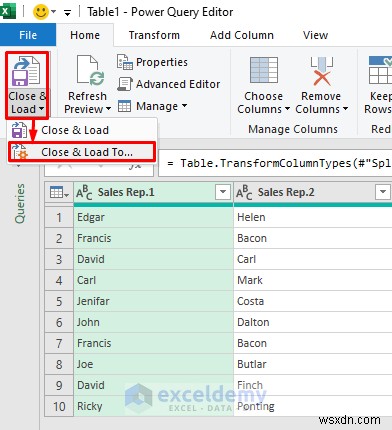392x430 pixels.
Task: Open query Properties
Action: pos(162,62)
